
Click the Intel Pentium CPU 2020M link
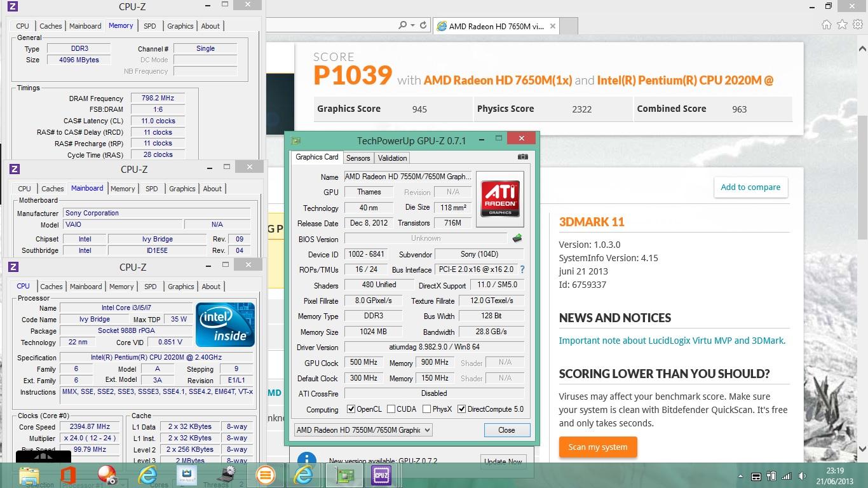click(685, 80)
